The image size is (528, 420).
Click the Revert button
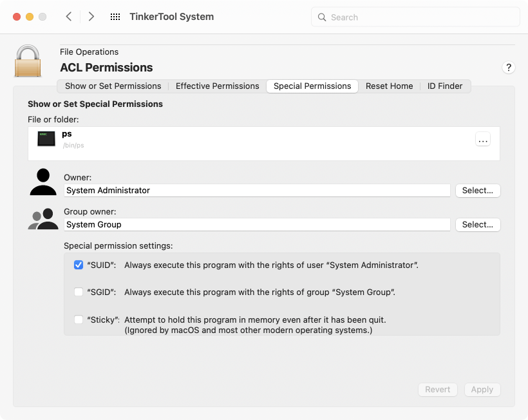[x=437, y=390]
